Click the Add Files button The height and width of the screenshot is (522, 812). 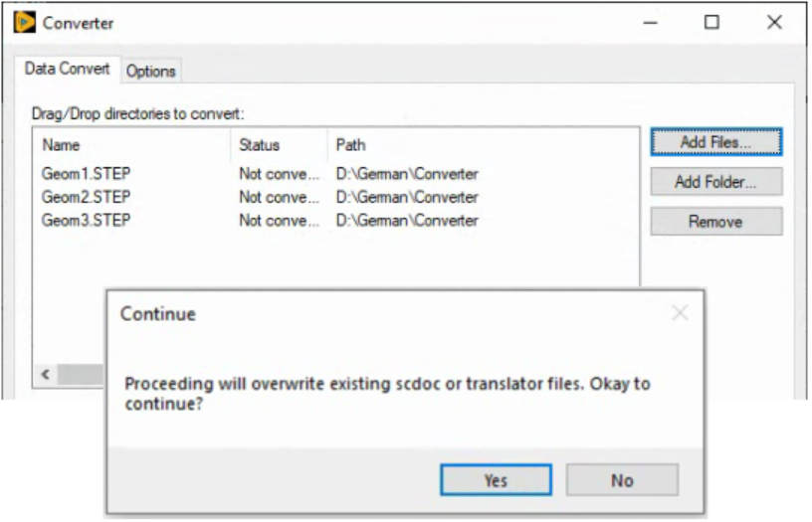point(715,142)
